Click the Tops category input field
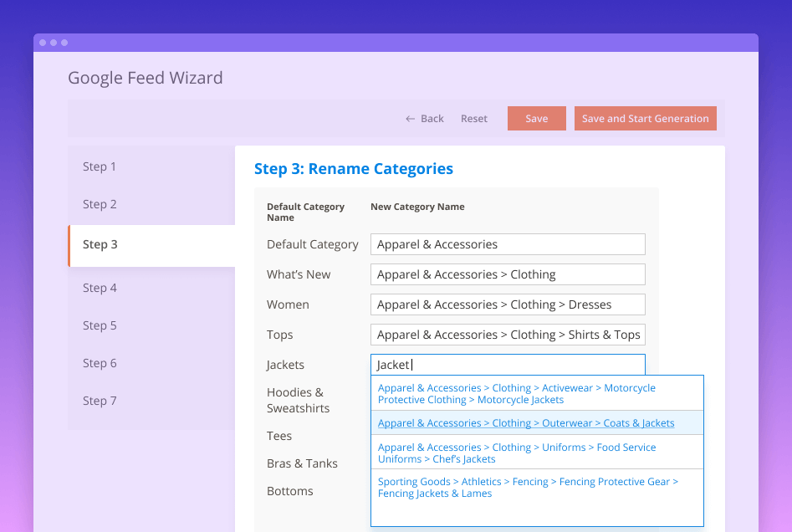The width and height of the screenshot is (792, 532). point(508,335)
